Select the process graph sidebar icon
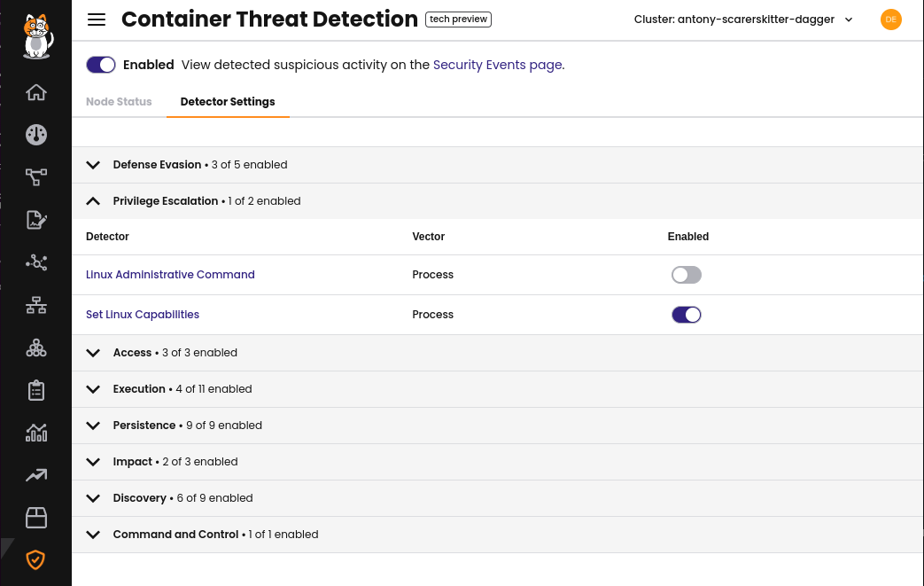Screen dimensions: 924x586 pos(35,262)
